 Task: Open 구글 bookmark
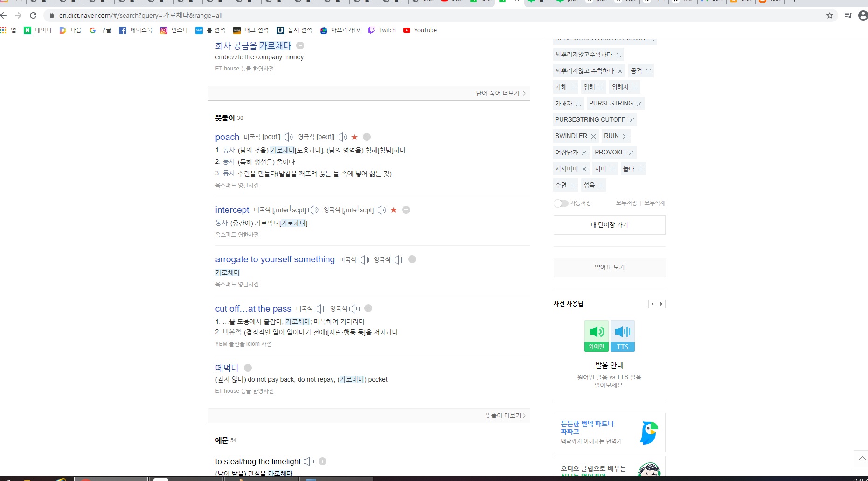tap(101, 30)
